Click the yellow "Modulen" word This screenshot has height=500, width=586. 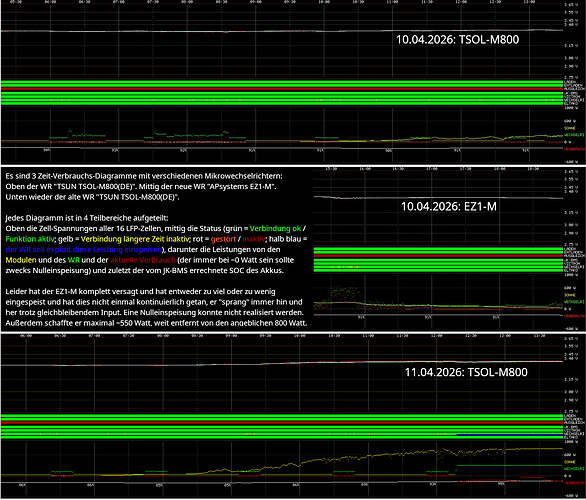click(21, 260)
